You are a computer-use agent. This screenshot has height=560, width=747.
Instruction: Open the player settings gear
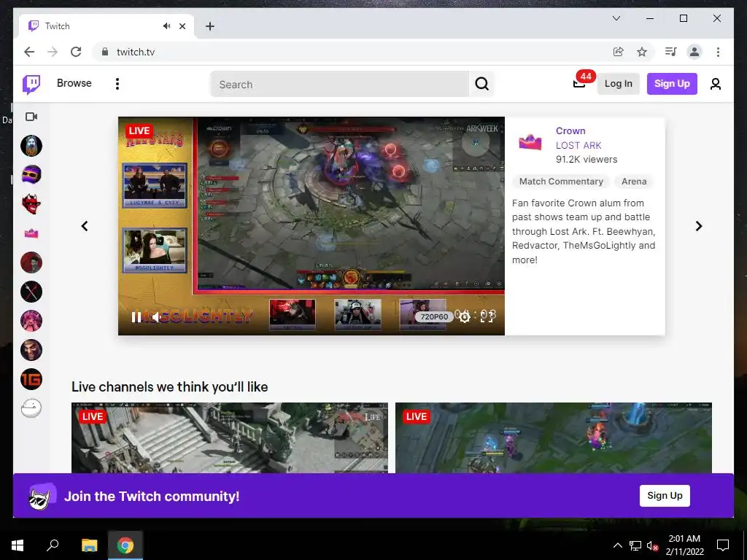click(465, 317)
